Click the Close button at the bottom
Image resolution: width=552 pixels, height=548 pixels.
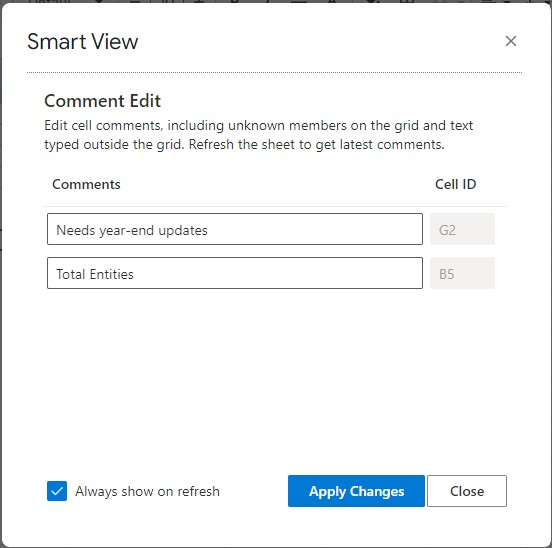coord(467,491)
